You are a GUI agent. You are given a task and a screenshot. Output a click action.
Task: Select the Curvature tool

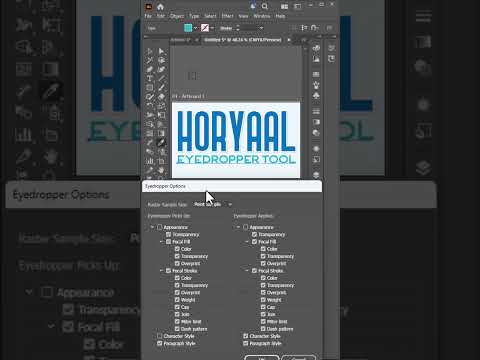coord(161,69)
